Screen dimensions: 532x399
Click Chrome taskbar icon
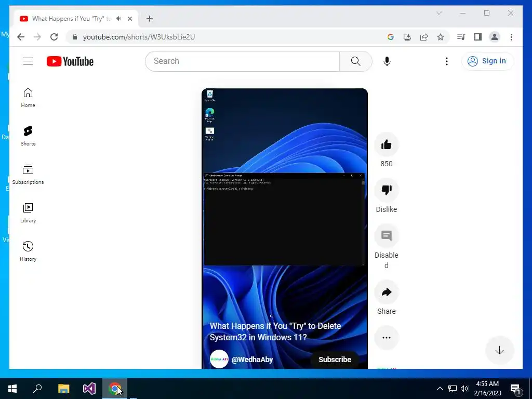(115, 389)
